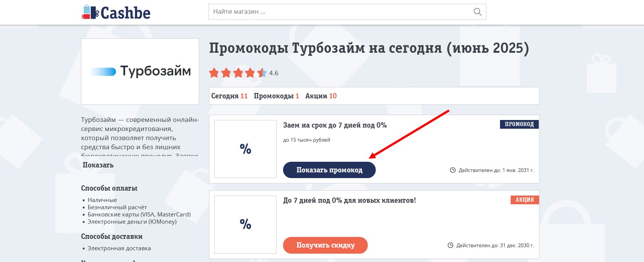Click the list item 'Электронная доставка'

(119, 248)
